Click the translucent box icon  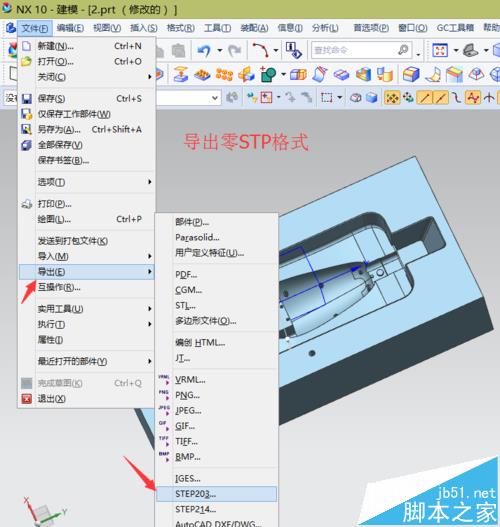tap(356, 98)
